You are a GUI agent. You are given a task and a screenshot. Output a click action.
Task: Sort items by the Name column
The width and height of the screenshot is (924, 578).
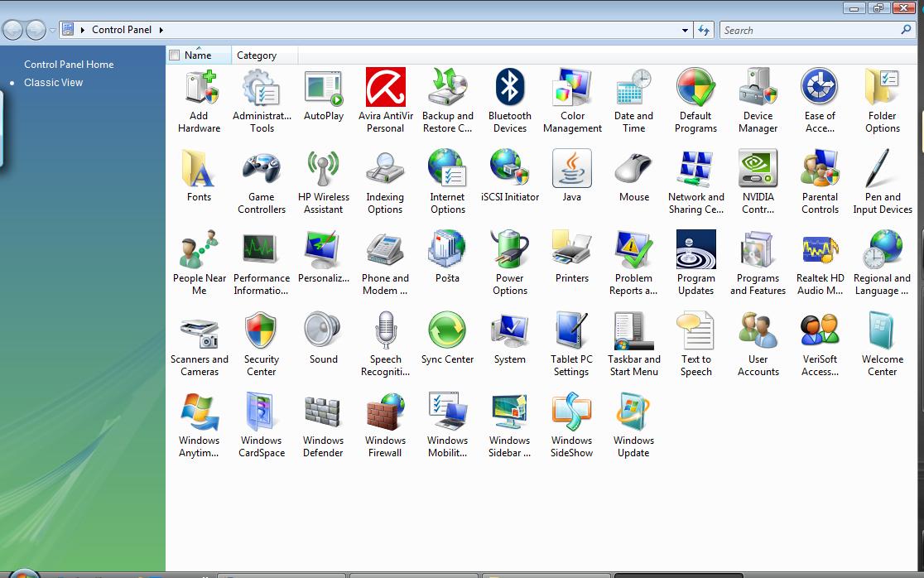coord(199,55)
